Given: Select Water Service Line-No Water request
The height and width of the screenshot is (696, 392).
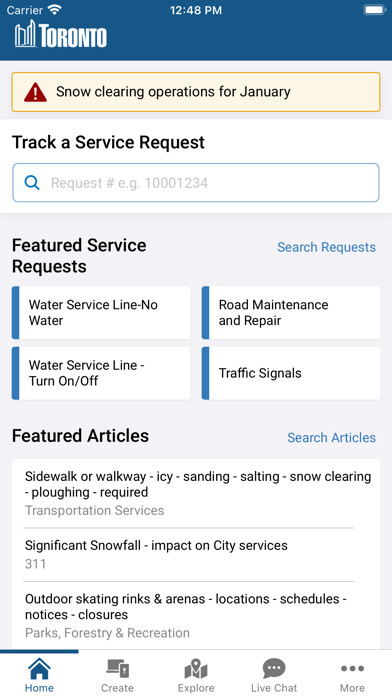Looking at the screenshot, I should click(x=101, y=312).
